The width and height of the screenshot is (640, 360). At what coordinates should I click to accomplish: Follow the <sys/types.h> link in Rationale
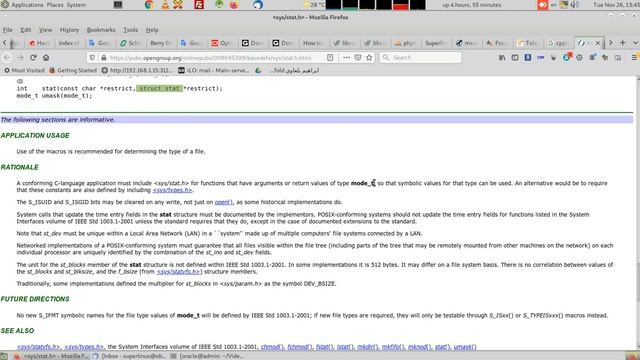172,190
